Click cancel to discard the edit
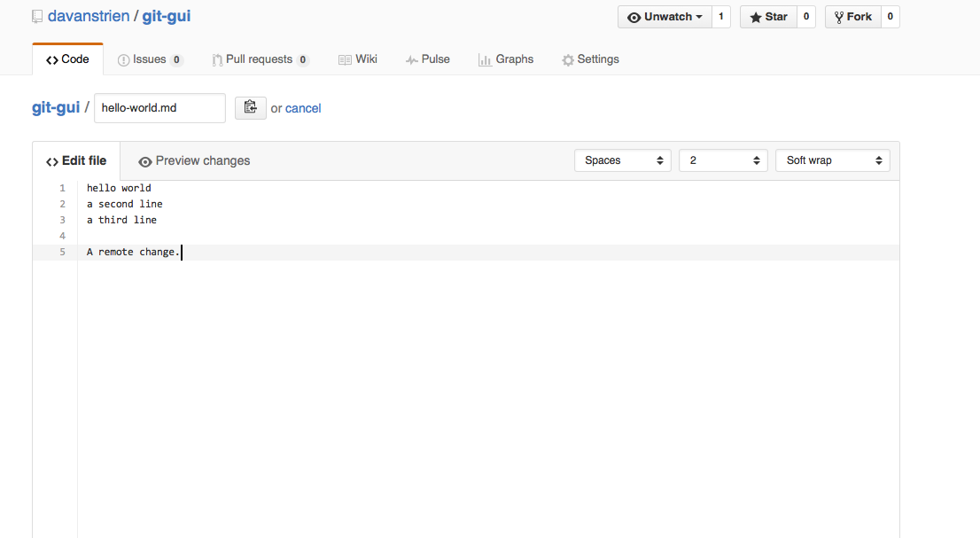 [x=303, y=107]
